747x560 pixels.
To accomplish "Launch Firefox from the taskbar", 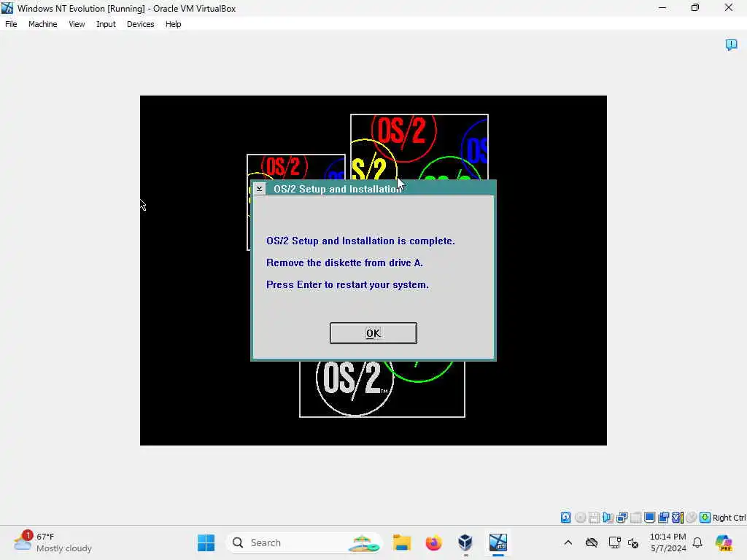I will coord(433,542).
